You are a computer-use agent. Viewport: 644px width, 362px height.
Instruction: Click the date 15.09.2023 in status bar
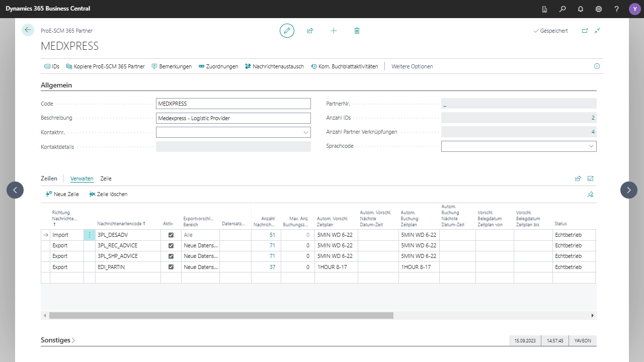tap(525, 340)
